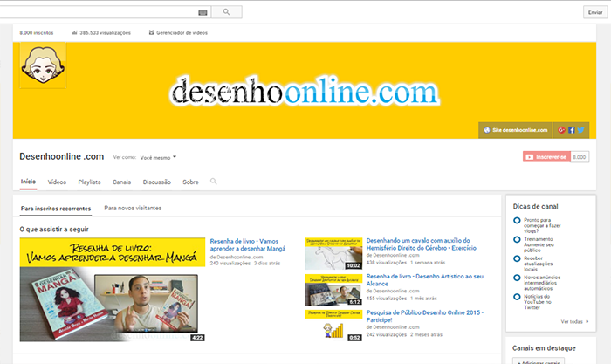Switch to 'Para novos visitantes' tab
The width and height of the screenshot is (611, 364).
[133, 209]
